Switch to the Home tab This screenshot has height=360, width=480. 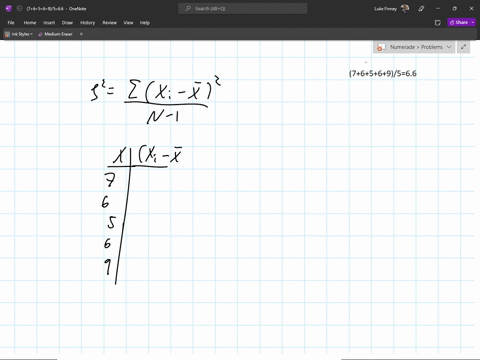pos(30,23)
